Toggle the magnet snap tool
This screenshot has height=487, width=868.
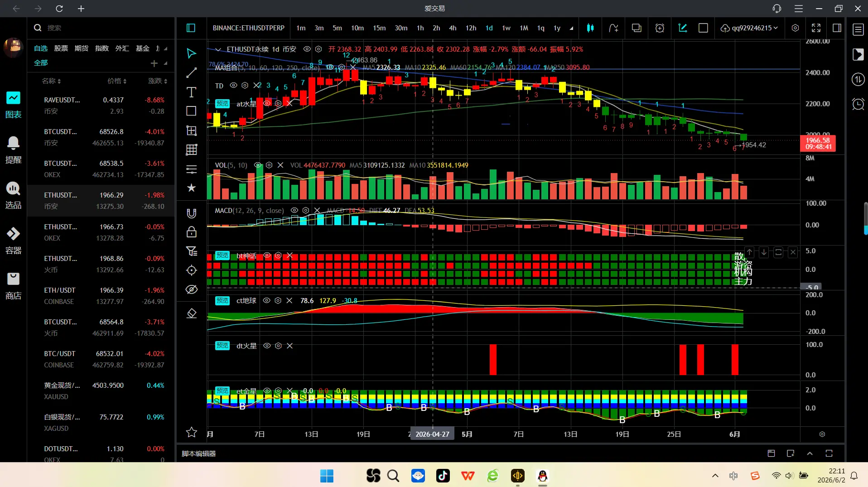192,213
